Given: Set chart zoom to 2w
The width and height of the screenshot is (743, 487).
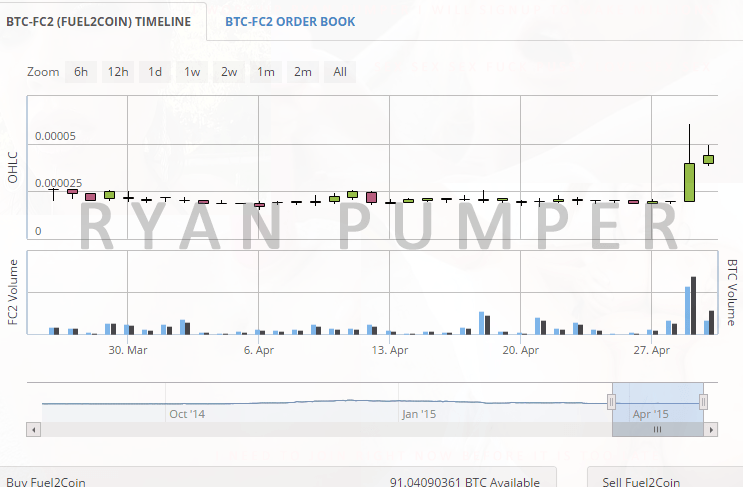Looking at the screenshot, I should coord(229,72).
